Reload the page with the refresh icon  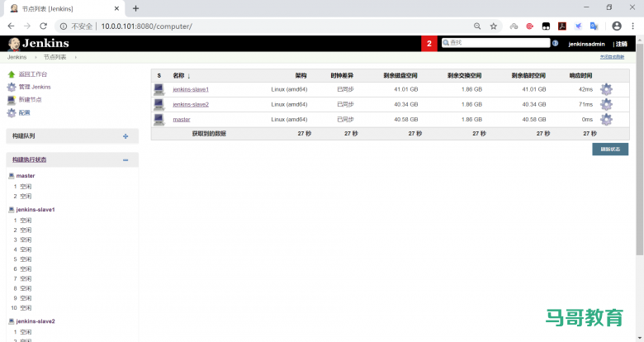click(43, 26)
